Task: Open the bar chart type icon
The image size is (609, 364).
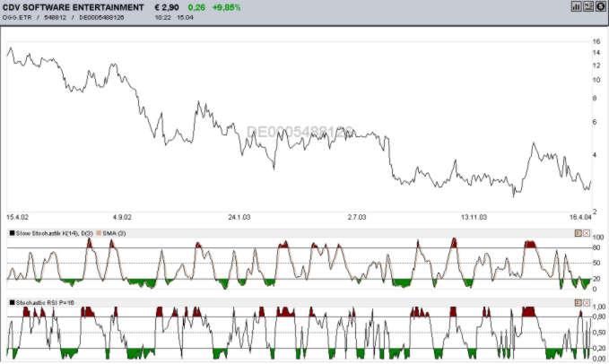Action: 576,6
